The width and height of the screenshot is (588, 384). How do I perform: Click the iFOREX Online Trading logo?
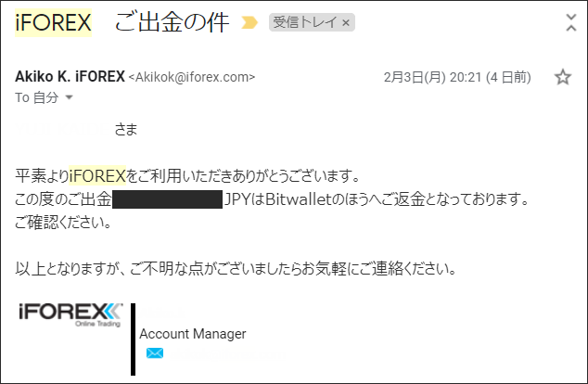(70, 315)
